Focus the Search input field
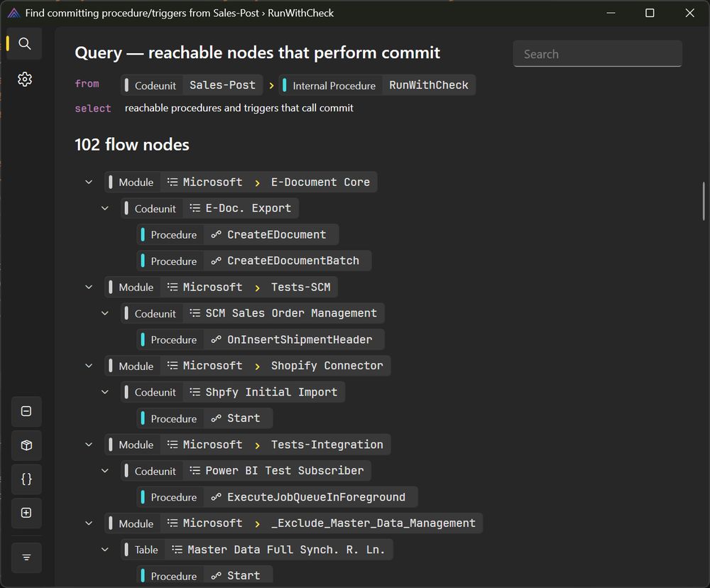710x588 pixels. [x=598, y=54]
